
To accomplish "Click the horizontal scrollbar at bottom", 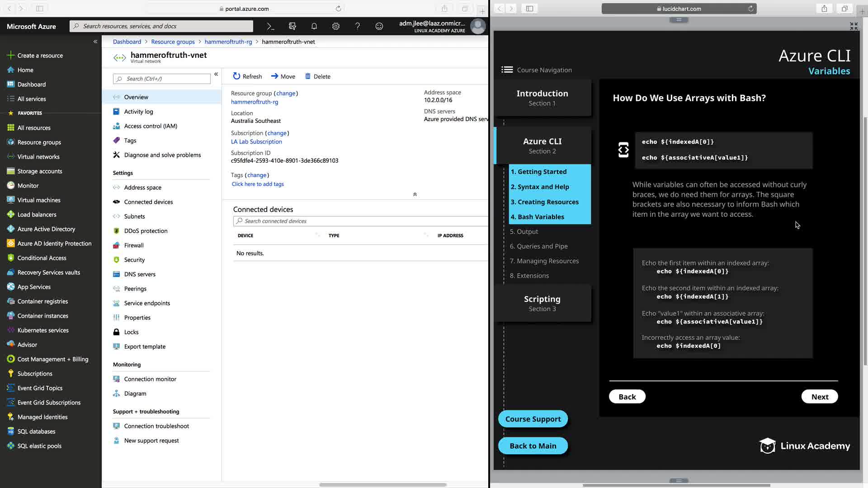I will [x=382, y=484].
